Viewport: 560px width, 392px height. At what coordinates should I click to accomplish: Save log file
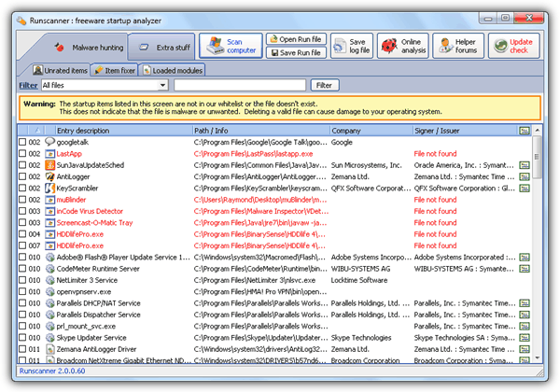click(352, 46)
